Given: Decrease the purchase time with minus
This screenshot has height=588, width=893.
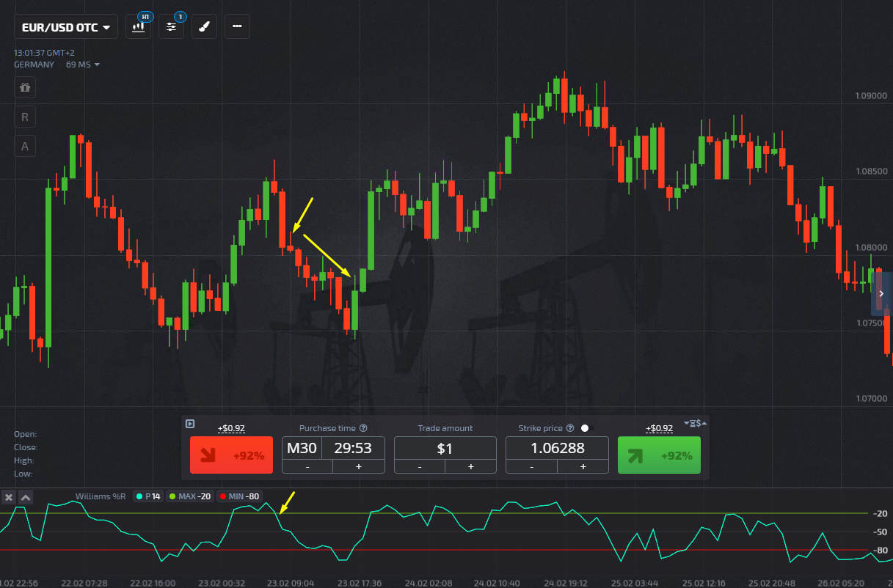Looking at the screenshot, I should (x=307, y=466).
